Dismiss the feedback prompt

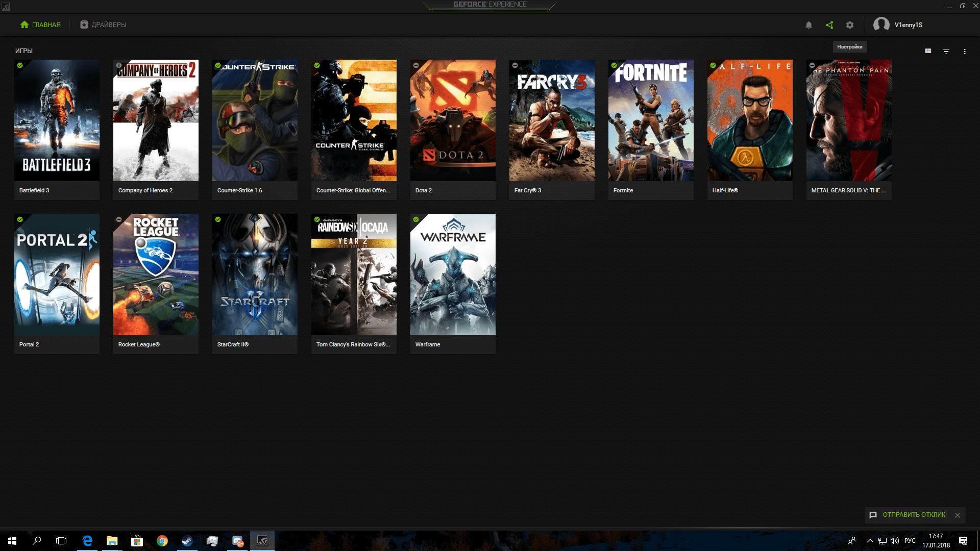(x=958, y=515)
